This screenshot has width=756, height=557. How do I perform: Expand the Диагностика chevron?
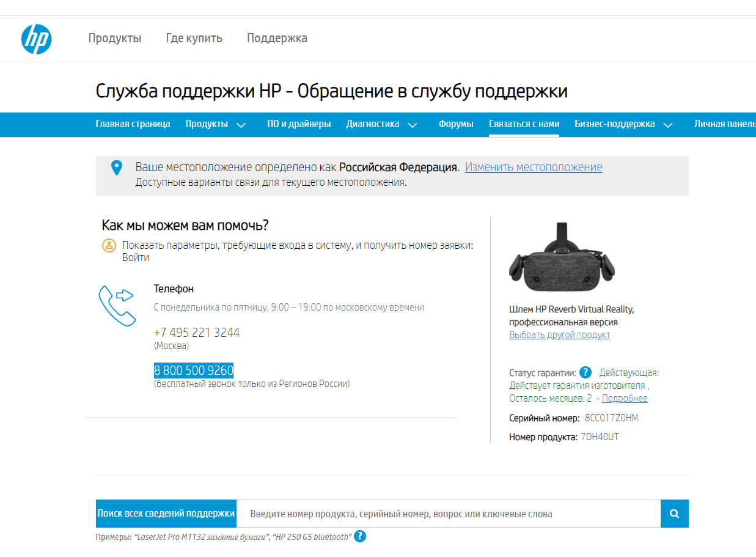pyautogui.click(x=413, y=125)
